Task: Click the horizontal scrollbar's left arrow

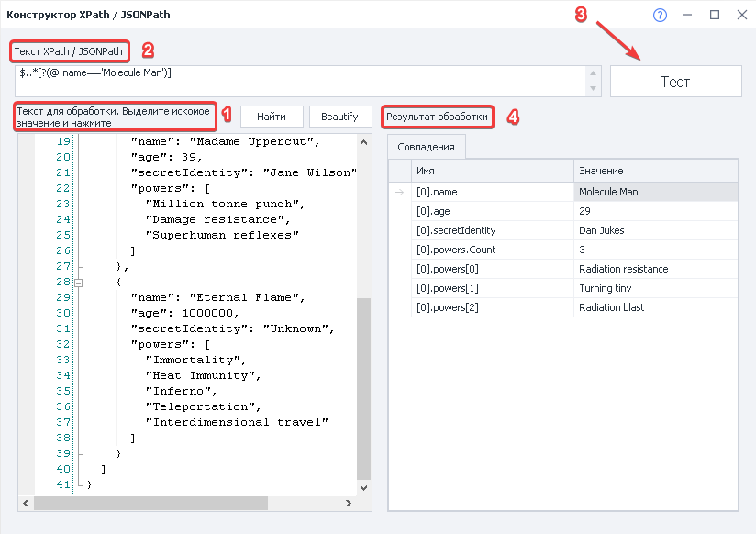Action: (27, 503)
